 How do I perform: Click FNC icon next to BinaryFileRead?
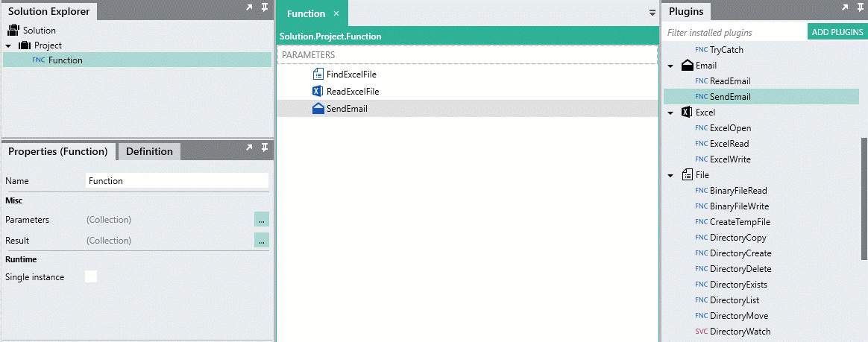702,190
